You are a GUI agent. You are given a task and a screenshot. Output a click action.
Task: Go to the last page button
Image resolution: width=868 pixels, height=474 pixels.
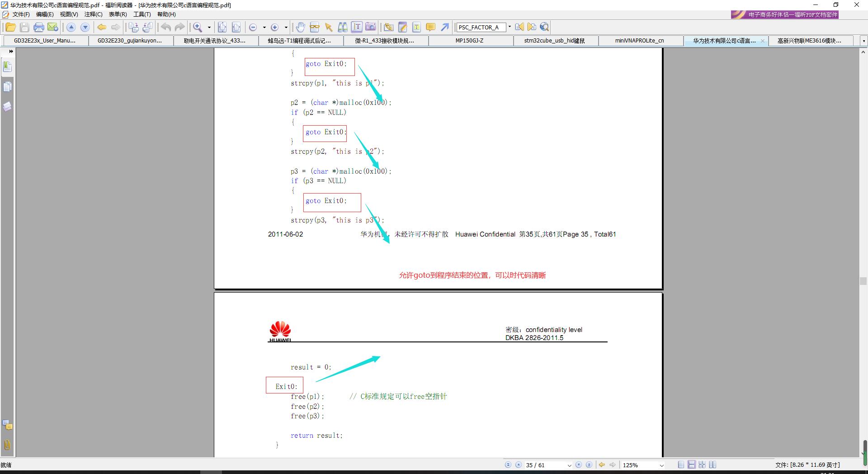[x=589, y=465]
